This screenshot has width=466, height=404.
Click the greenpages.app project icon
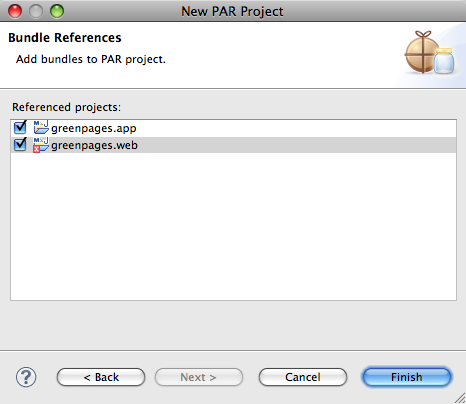(41, 128)
